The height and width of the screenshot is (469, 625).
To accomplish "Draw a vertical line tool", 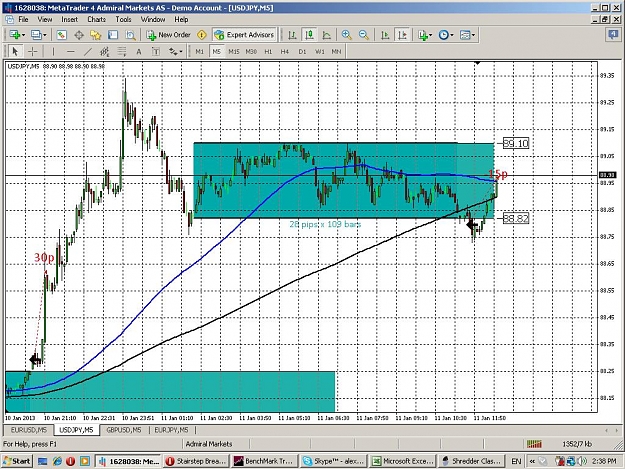I will pyautogui.click(x=53, y=51).
